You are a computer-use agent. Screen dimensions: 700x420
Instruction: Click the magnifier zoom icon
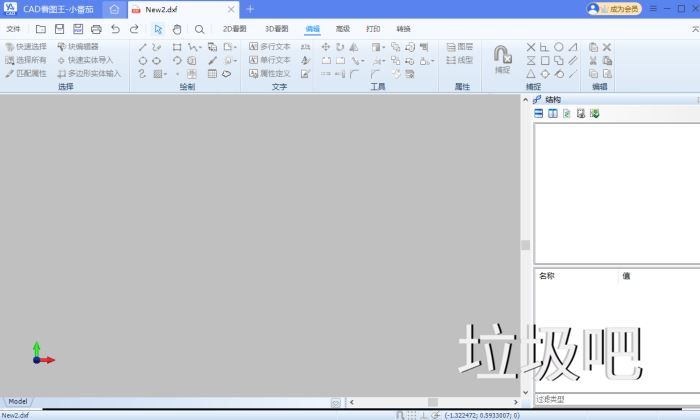[200, 29]
